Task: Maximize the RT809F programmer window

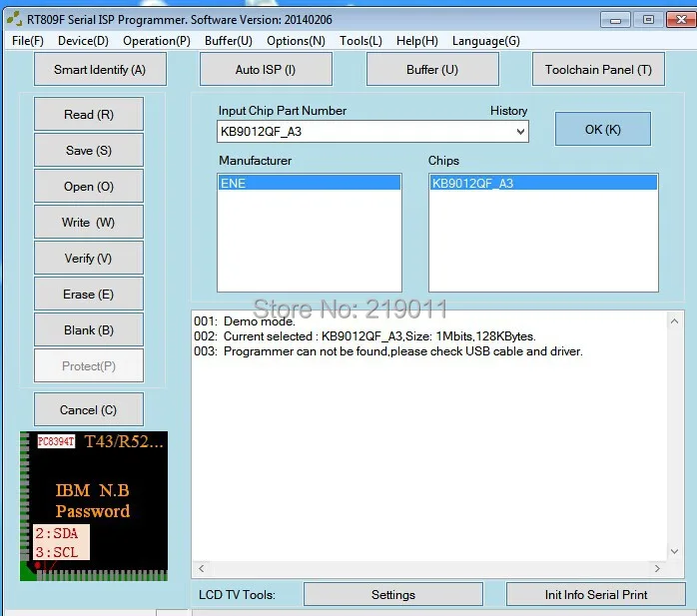Action: (x=648, y=20)
